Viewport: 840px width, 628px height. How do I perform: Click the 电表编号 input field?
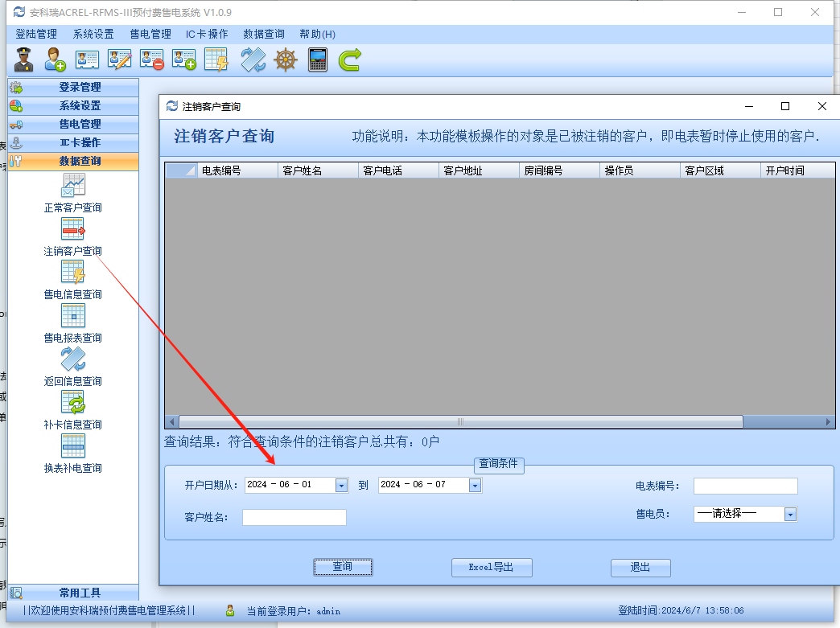[745, 486]
